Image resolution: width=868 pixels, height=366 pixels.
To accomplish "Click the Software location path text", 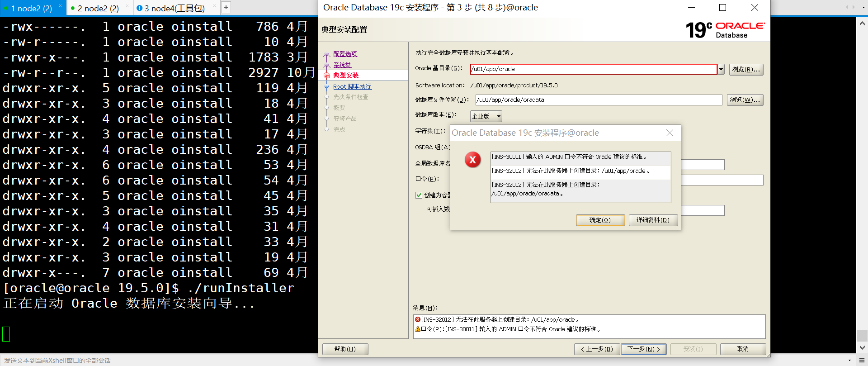I will coord(514,85).
